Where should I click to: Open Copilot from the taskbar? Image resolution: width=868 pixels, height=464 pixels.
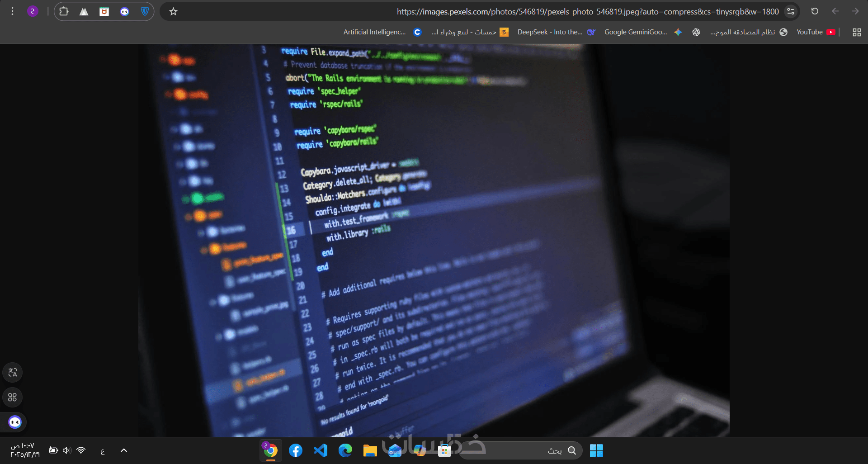420,450
